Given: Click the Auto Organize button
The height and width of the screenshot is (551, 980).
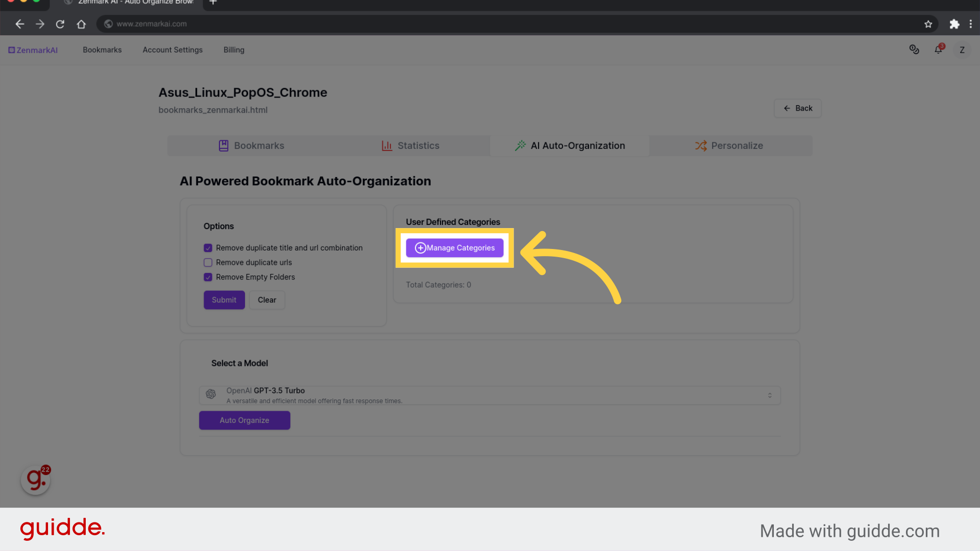Looking at the screenshot, I should [244, 420].
